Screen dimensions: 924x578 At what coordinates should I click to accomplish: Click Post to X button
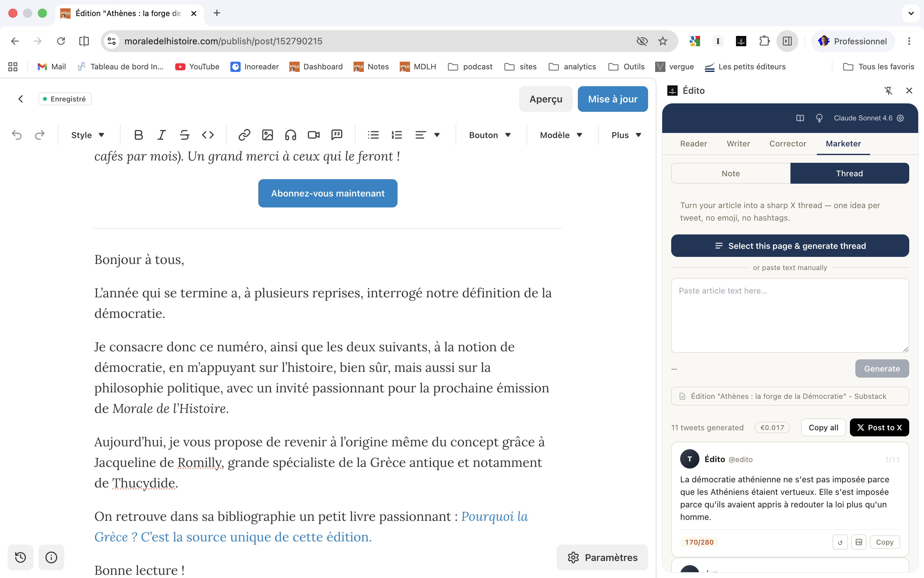coord(879,427)
